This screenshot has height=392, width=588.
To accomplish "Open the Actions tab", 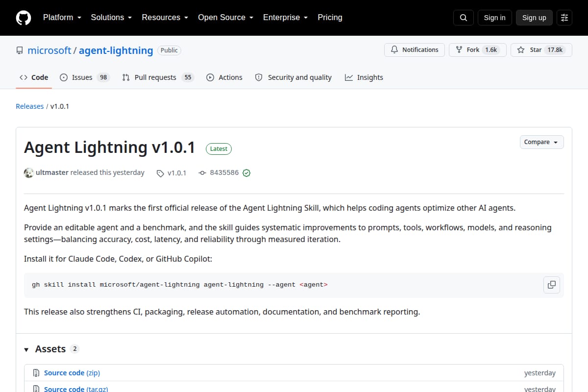I will pyautogui.click(x=224, y=77).
